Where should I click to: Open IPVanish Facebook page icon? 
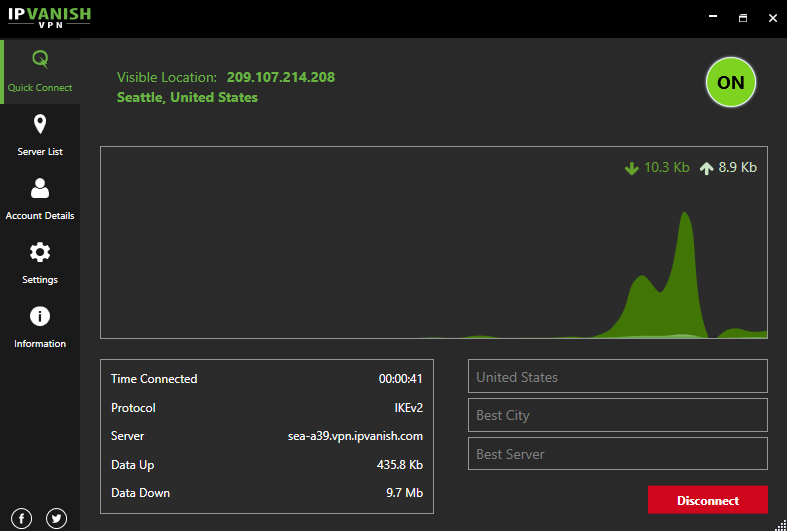coord(22,518)
